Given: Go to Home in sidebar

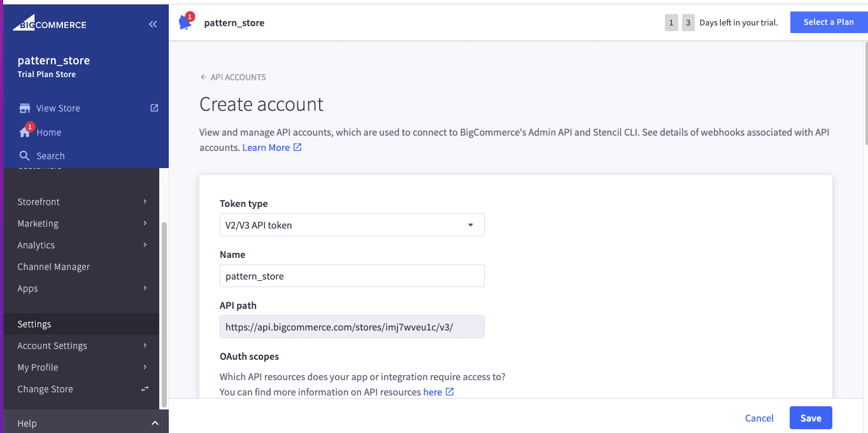Looking at the screenshot, I should 49,132.
